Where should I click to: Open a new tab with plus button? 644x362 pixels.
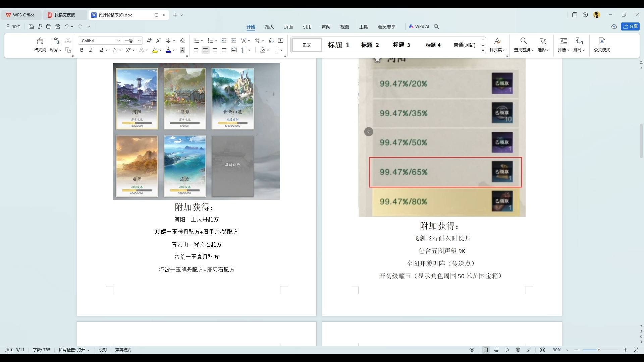pos(175,15)
